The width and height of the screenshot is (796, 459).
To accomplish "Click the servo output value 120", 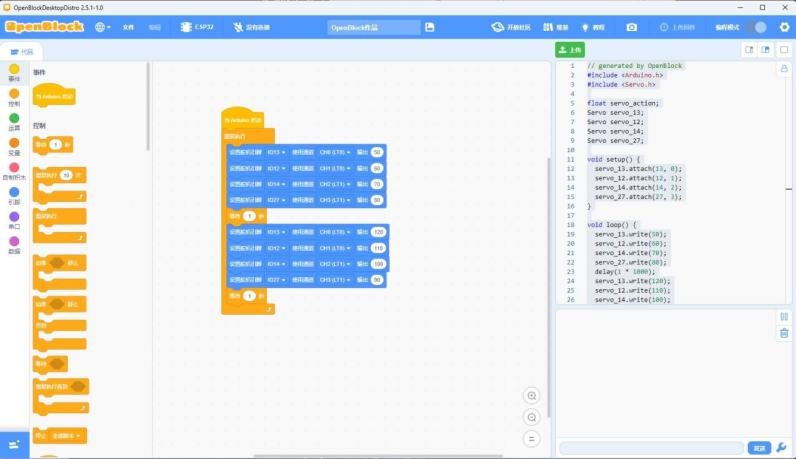I will point(378,232).
